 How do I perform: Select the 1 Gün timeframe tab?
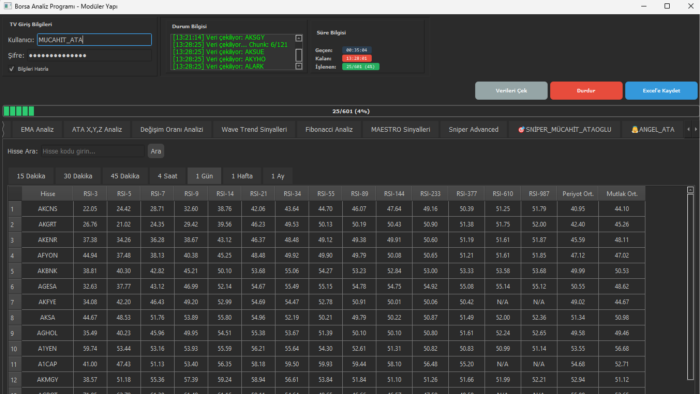204,176
